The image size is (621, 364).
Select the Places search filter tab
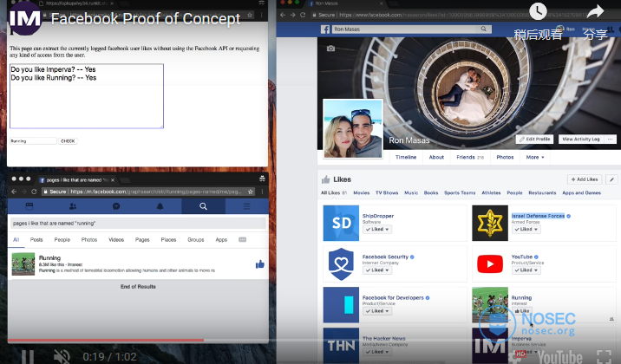pyautogui.click(x=168, y=240)
